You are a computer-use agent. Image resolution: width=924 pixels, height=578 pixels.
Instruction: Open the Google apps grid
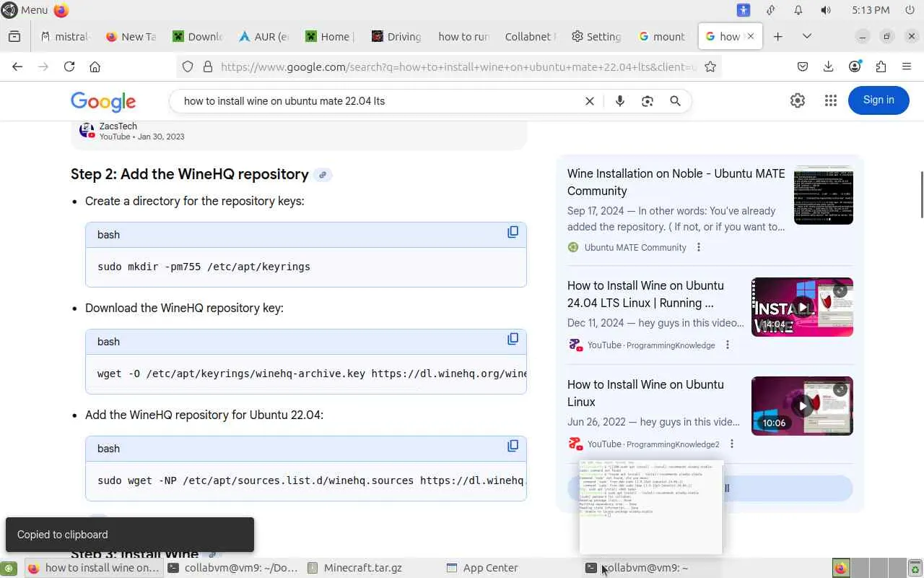coord(831,100)
